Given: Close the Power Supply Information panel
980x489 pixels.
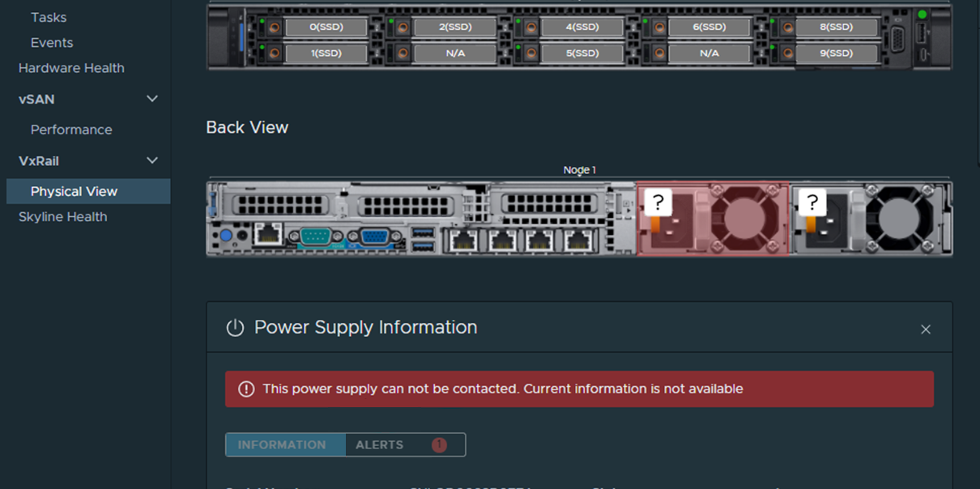Looking at the screenshot, I should click(925, 329).
